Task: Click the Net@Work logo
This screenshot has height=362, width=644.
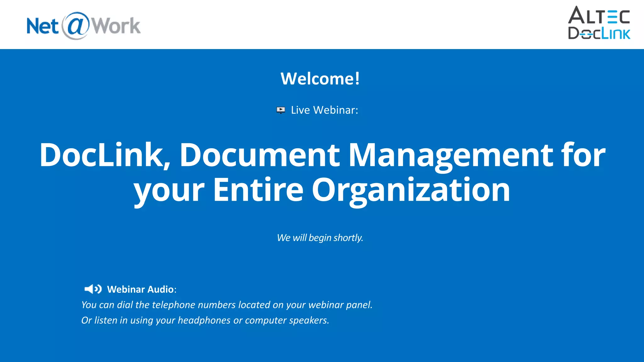Action: 83,26
